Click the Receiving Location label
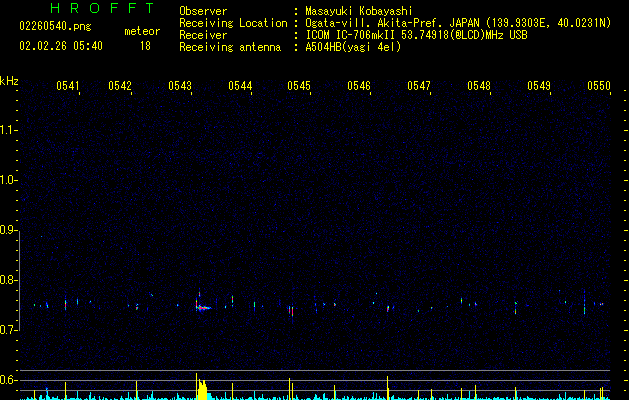The image size is (629, 400). coord(233,23)
